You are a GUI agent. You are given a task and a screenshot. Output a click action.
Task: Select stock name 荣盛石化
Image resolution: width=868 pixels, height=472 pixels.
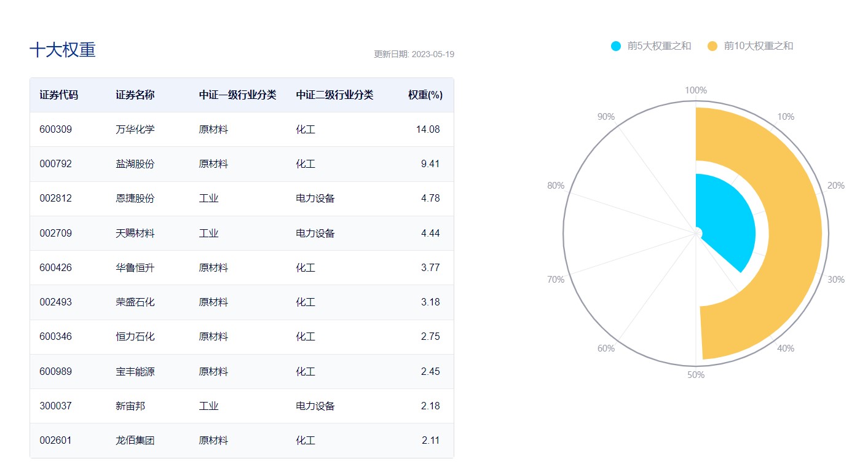coord(135,302)
